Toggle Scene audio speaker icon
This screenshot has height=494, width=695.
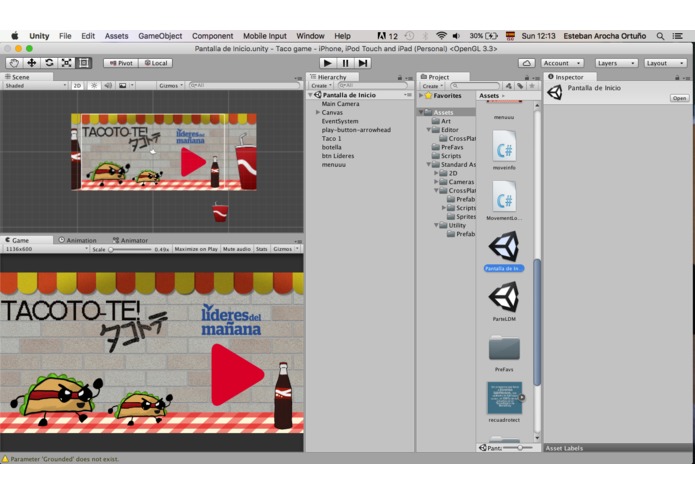(108, 86)
